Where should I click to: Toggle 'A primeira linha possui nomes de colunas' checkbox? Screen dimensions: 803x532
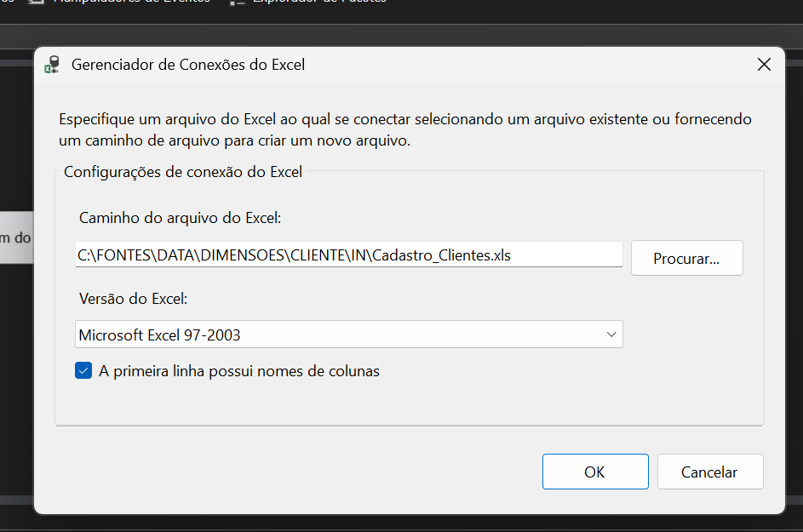[x=83, y=370]
